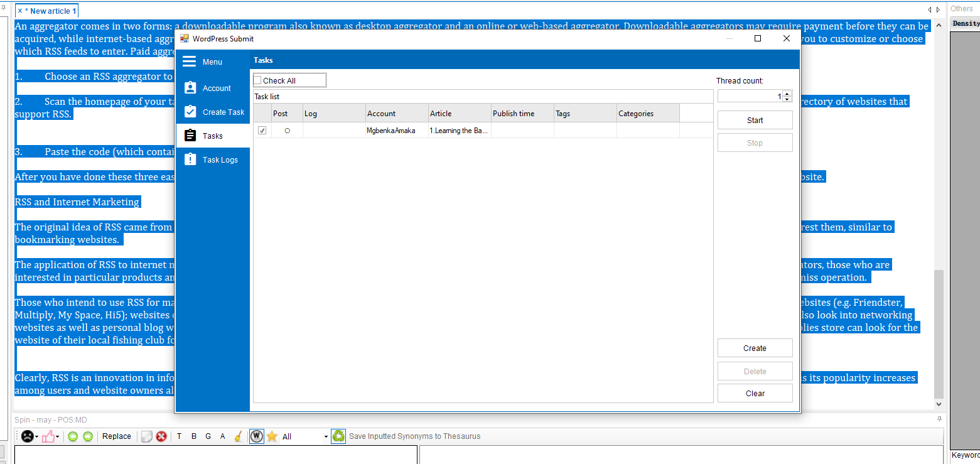Uncheck the MgbenkaAmaka task row checkbox
980x464 pixels.
coord(262,131)
